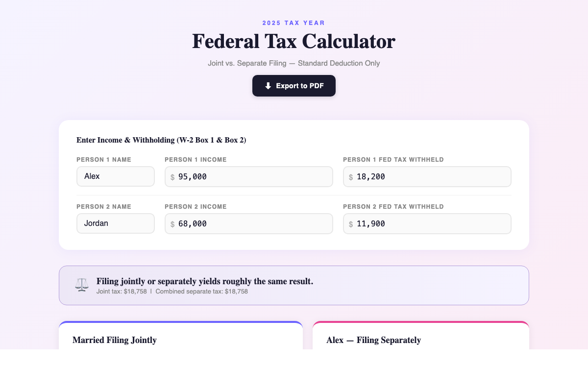Click the dollar prefix in Jordan's withholding field
Image resolution: width=588 pixels, height=392 pixels.
tap(351, 224)
